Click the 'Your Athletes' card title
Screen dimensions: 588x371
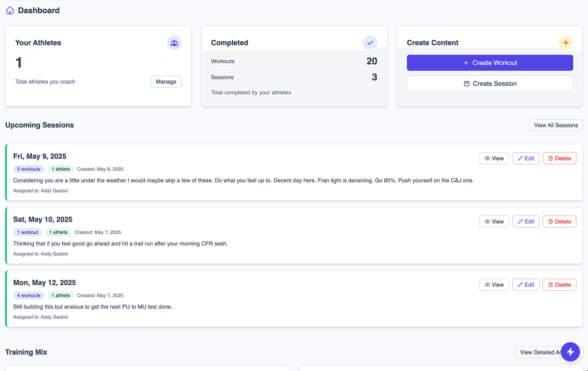(38, 43)
